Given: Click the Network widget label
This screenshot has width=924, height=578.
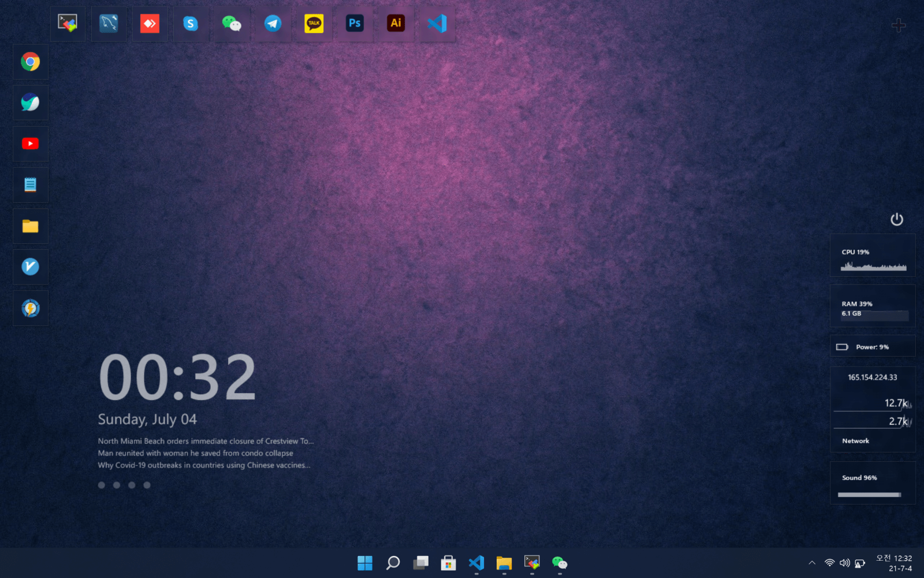Looking at the screenshot, I should [855, 441].
